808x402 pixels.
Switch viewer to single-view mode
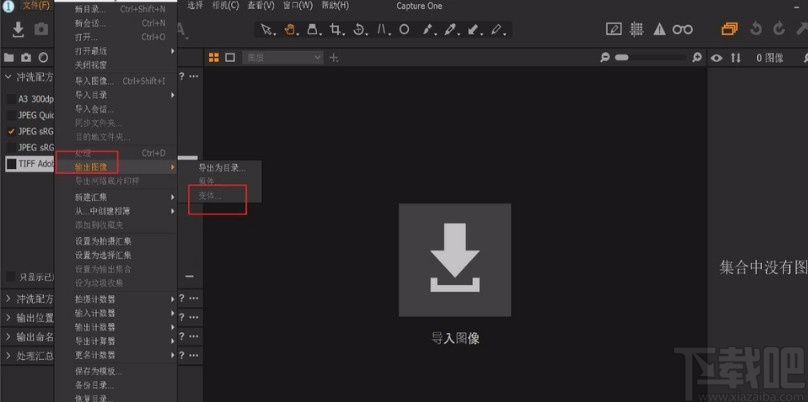click(x=230, y=57)
